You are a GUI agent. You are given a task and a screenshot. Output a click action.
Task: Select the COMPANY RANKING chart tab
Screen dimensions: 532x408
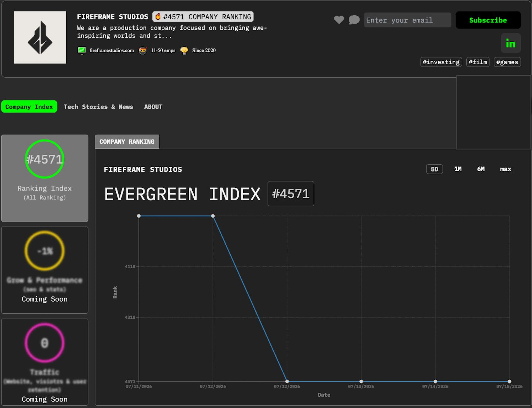coord(127,142)
